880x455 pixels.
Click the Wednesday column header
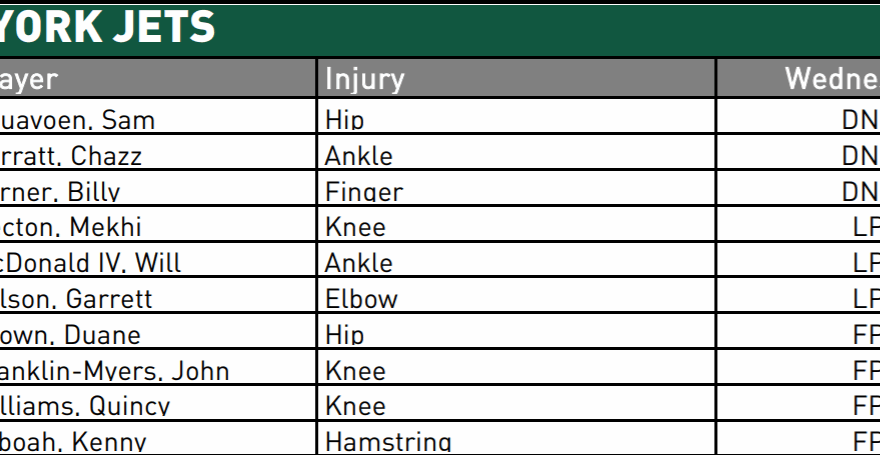tap(830, 79)
